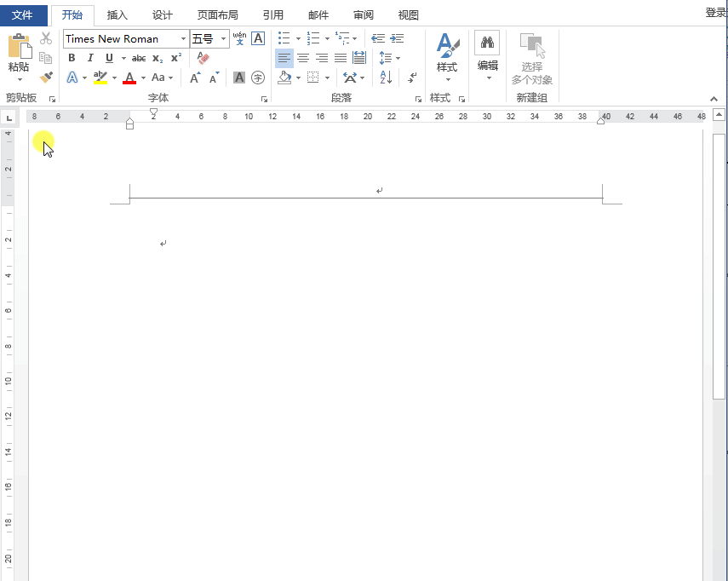Click the Phonetic Guide wén icon
Viewport: 728px width, 581px height.
(239, 38)
